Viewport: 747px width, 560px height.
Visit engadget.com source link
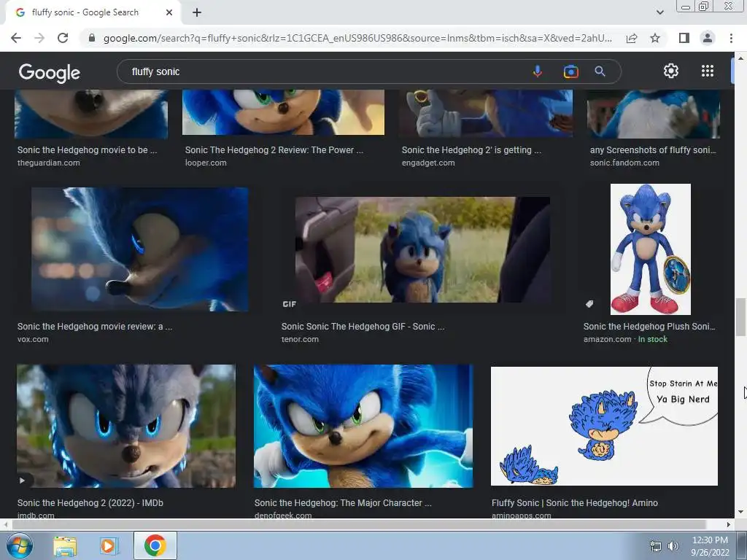[x=428, y=163]
